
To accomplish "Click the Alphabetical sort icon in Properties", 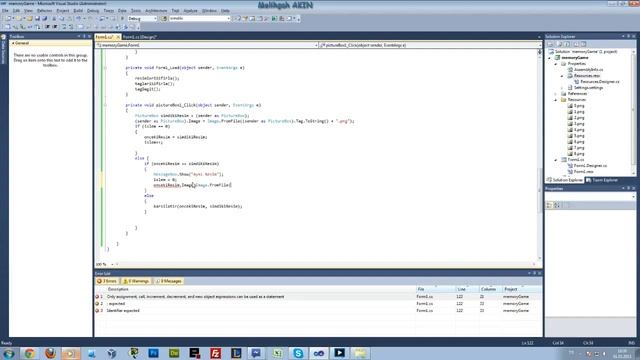I will [x=557, y=205].
